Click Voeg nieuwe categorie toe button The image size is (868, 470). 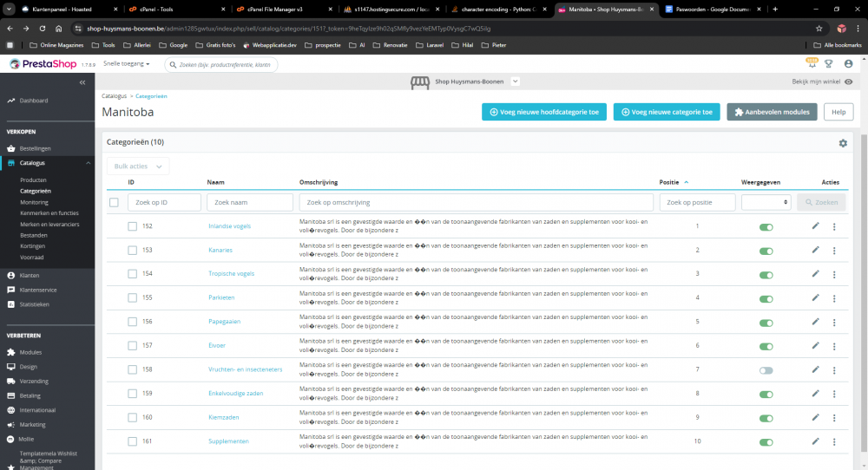point(667,112)
